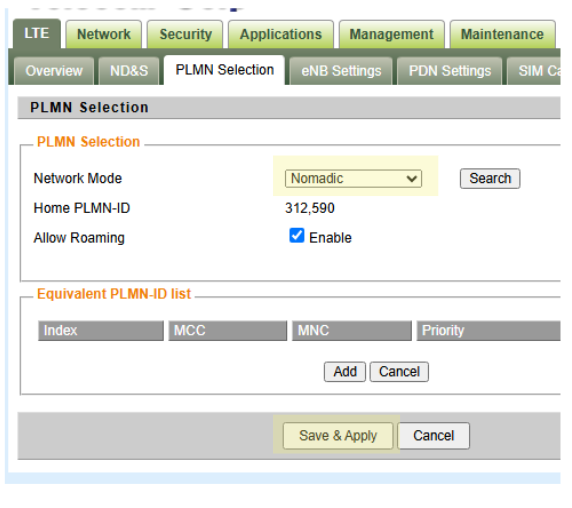Click Cancel next to Save & Apply

tap(433, 435)
